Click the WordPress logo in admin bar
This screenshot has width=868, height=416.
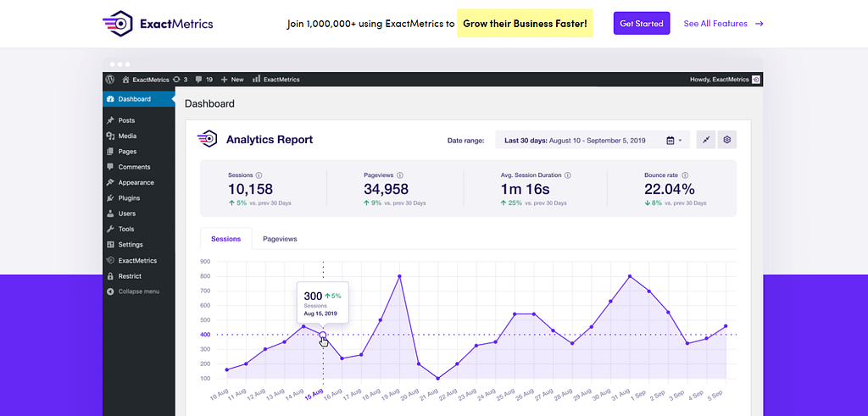(x=110, y=79)
